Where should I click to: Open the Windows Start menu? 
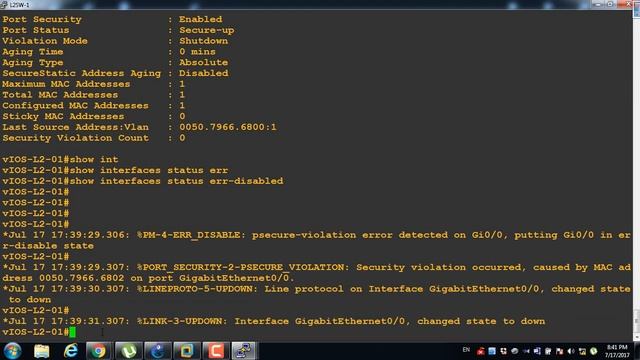(12, 351)
